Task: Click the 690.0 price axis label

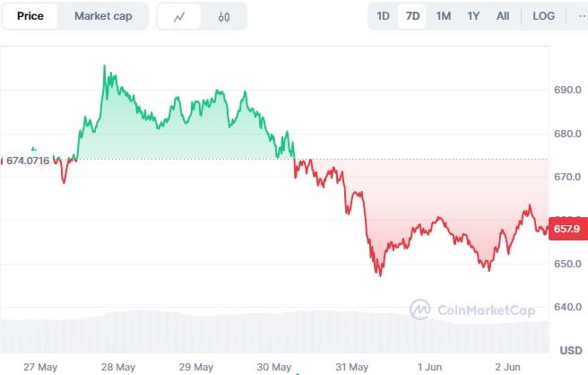Action: [x=567, y=90]
